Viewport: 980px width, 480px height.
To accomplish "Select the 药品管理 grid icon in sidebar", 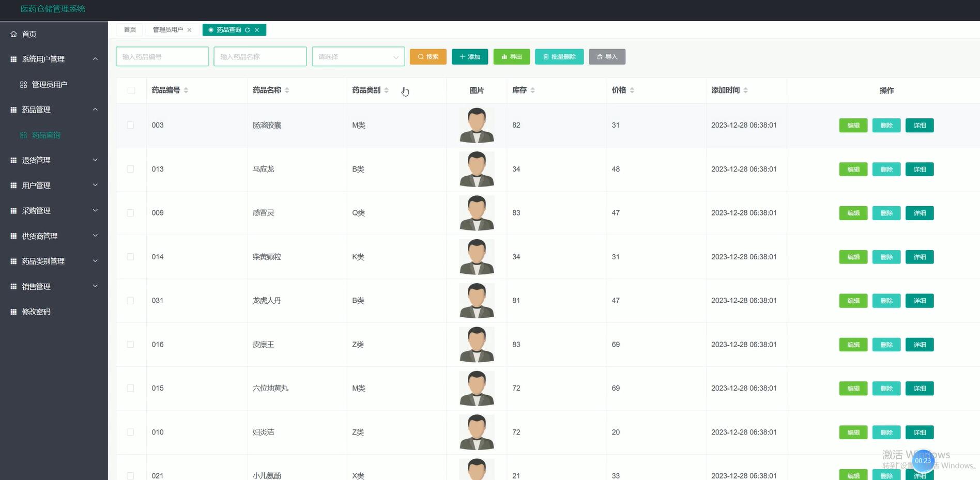I will coord(13,109).
